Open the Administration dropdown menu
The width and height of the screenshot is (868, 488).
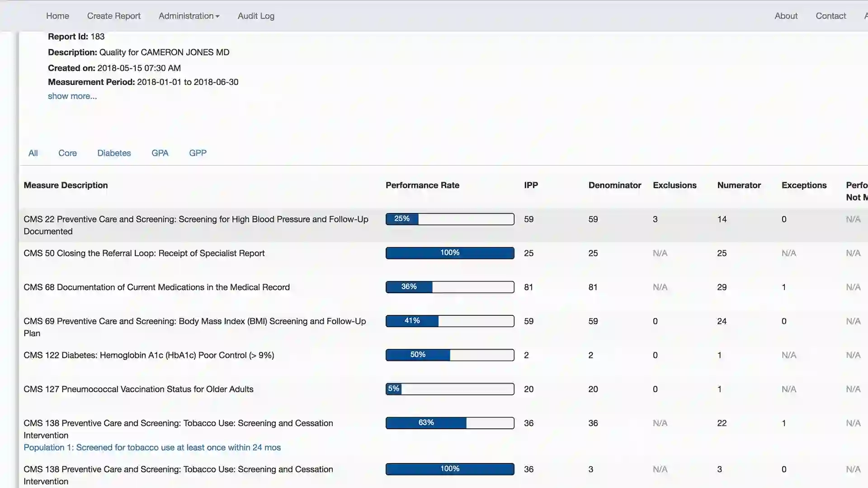click(189, 16)
